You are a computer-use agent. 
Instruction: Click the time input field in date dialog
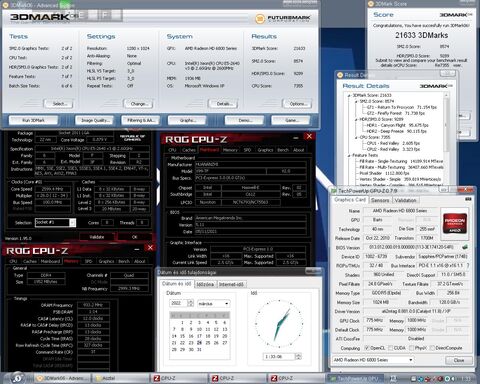click(279, 357)
